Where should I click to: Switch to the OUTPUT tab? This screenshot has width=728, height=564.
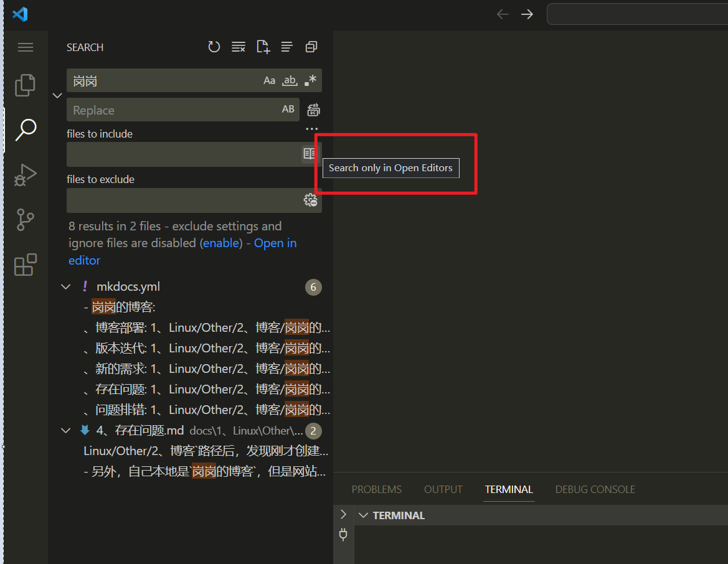pyautogui.click(x=443, y=489)
